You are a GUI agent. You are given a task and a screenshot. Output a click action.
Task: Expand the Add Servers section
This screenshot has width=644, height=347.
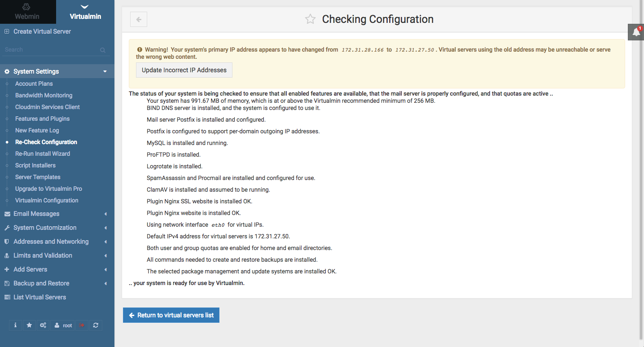[57, 269]
